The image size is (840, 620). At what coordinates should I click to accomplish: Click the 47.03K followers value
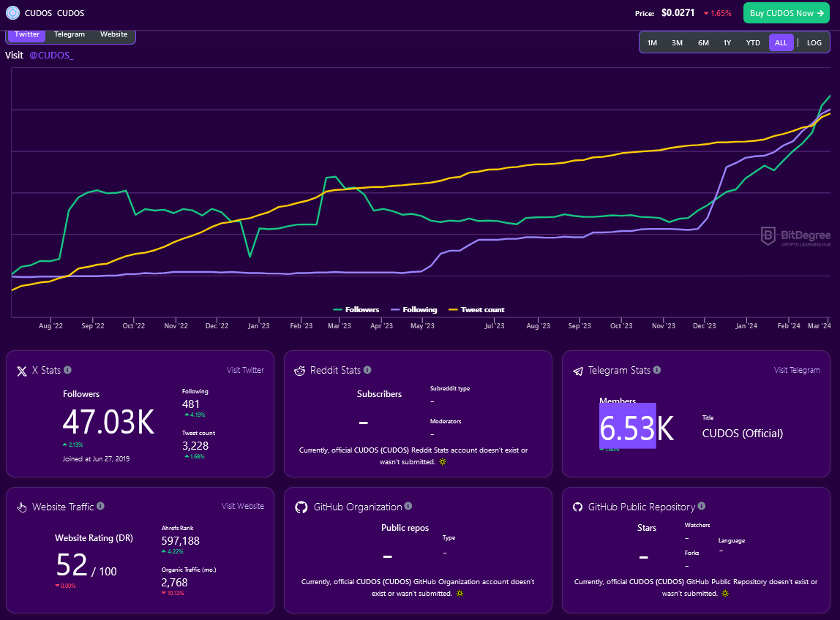[x=108, y=422]
